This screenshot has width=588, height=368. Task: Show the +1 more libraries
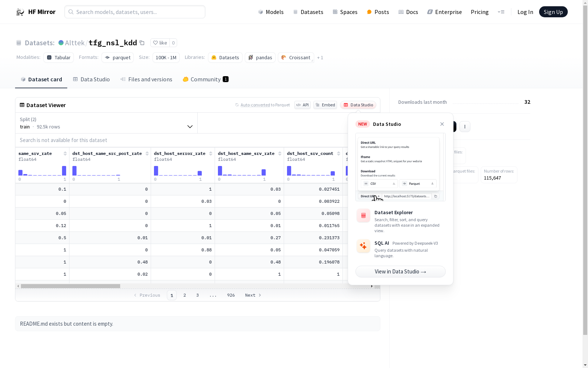tap(320, 58)
